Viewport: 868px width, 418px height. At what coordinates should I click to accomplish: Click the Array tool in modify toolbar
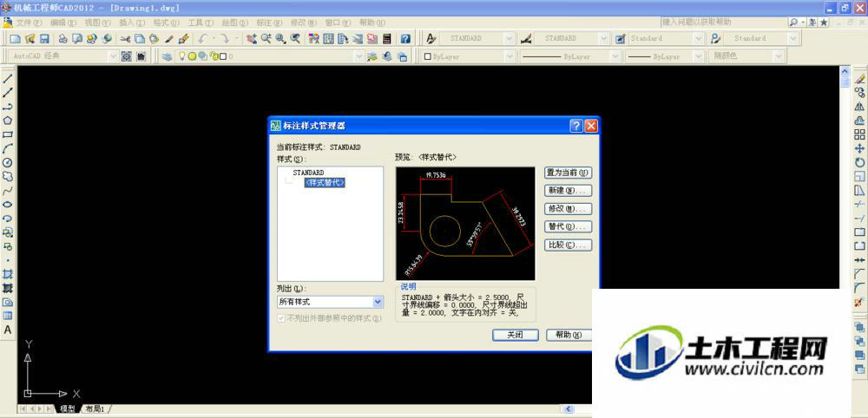[859, 134]
